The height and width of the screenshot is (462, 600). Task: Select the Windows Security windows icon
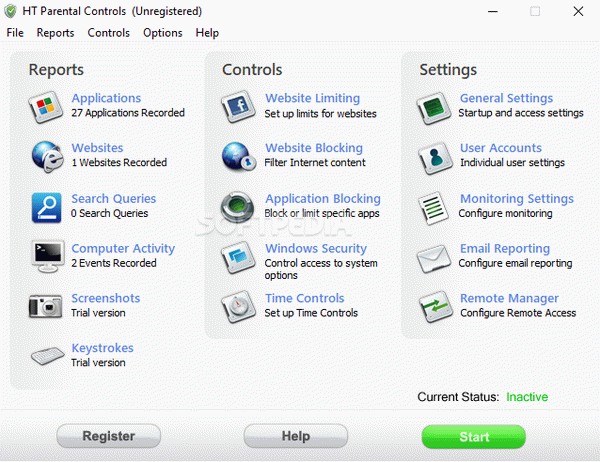pos(238,257)
